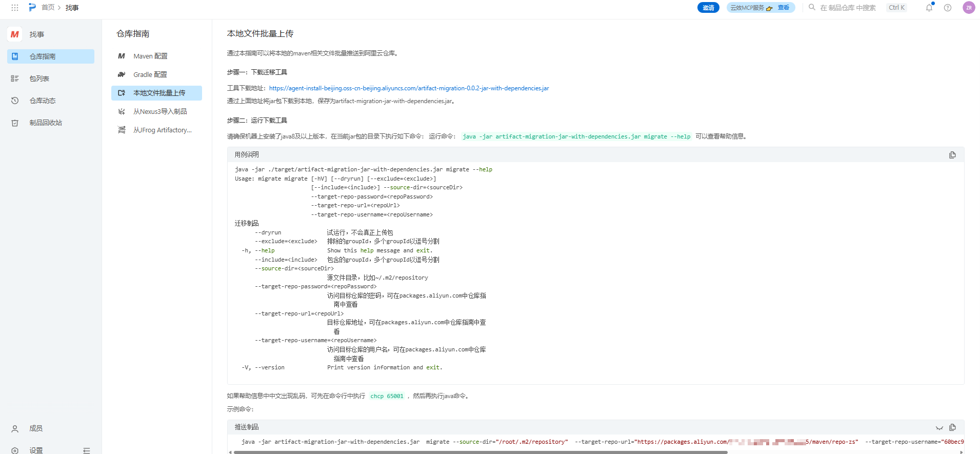Open 设置 in the sidebar
Viewport: 980px width, 454px height.
(36, 450)
